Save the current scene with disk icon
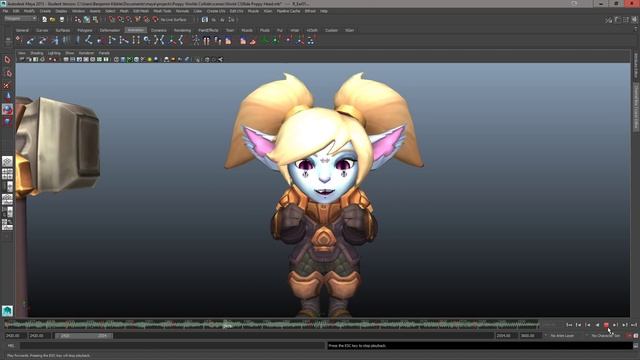The width and height of the screenshot is (640, 360). coord(62,20)
